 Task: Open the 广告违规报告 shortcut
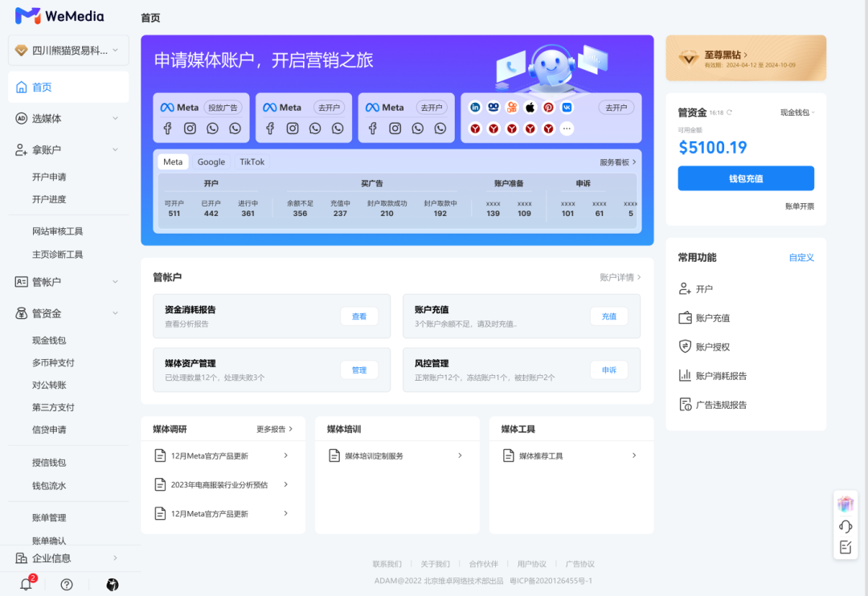(x=712, y=405)
